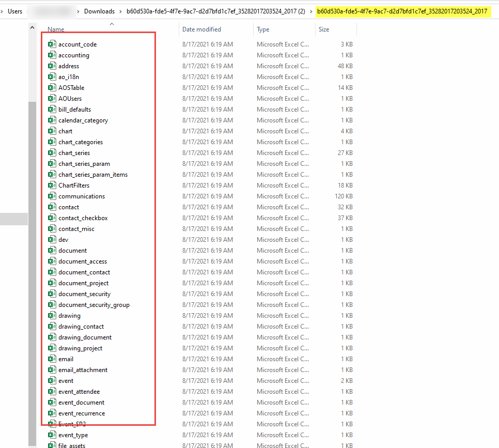Click the Excel icon beside file_assets
Viewport: 499px width, 448px height.
pyautogui.click(x=52, y=445)
